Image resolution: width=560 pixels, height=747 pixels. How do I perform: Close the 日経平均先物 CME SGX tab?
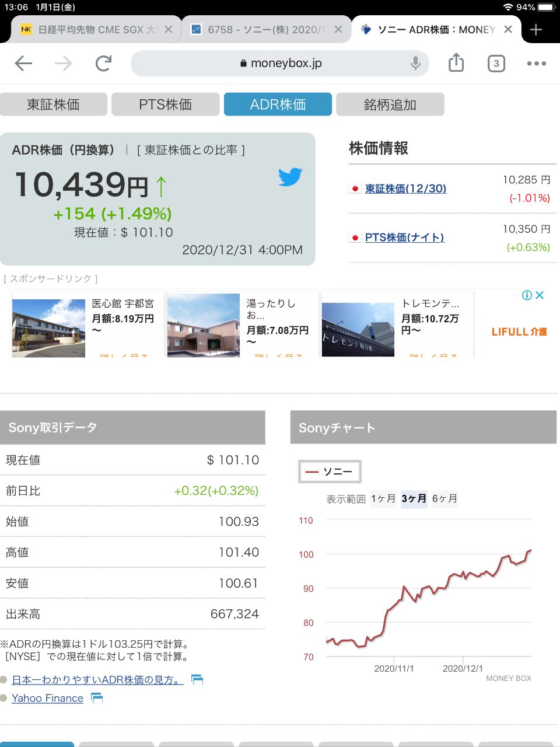coord(169,29)
